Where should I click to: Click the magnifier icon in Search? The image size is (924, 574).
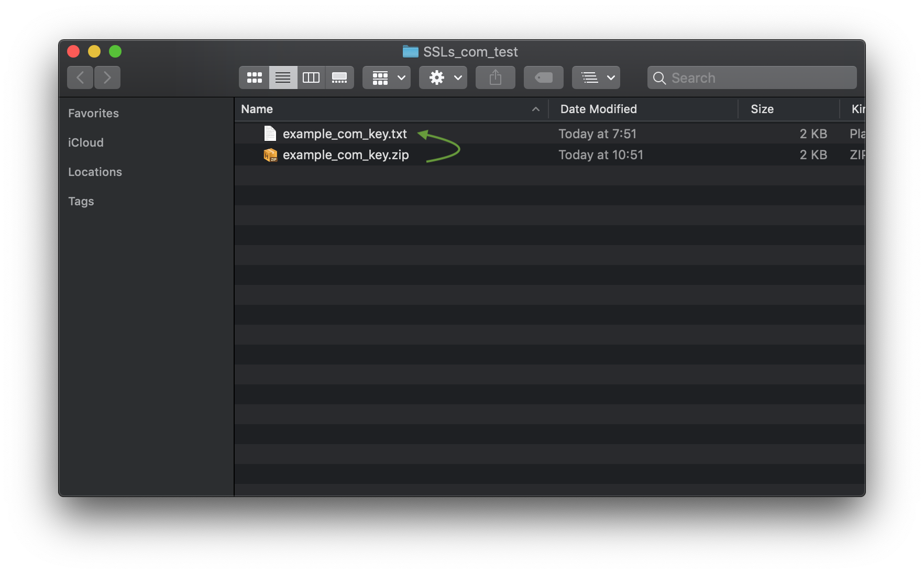tap(659, 78)
